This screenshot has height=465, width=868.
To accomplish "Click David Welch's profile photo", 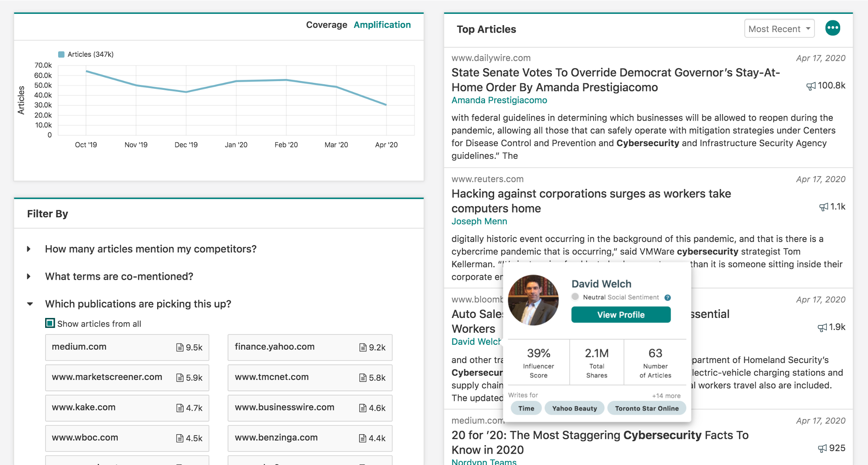I will coord(533,300).
